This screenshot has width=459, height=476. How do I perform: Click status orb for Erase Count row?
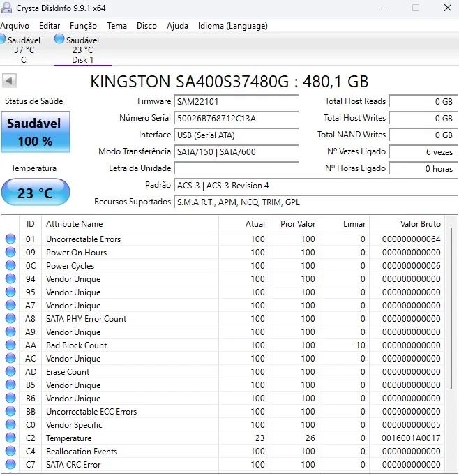point(10,371)
